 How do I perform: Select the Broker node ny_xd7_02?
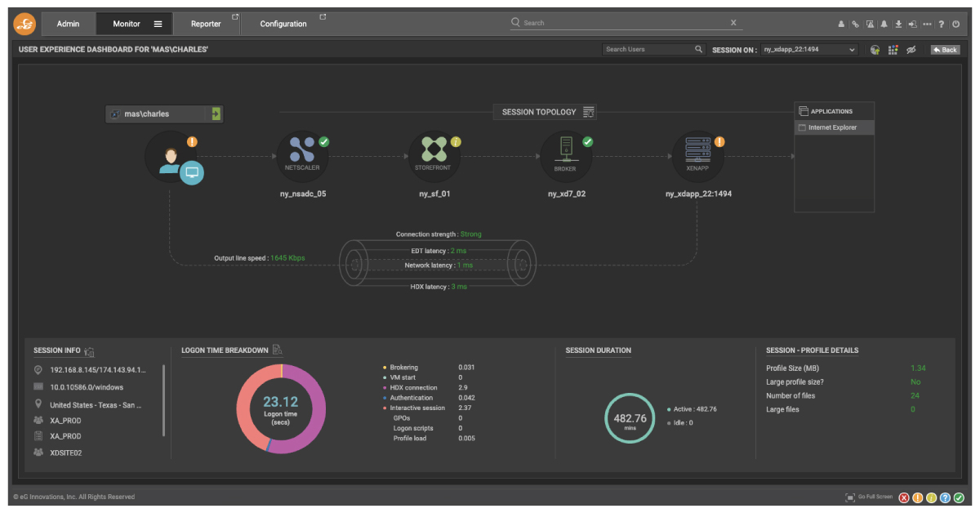click(x=565, y=157)
